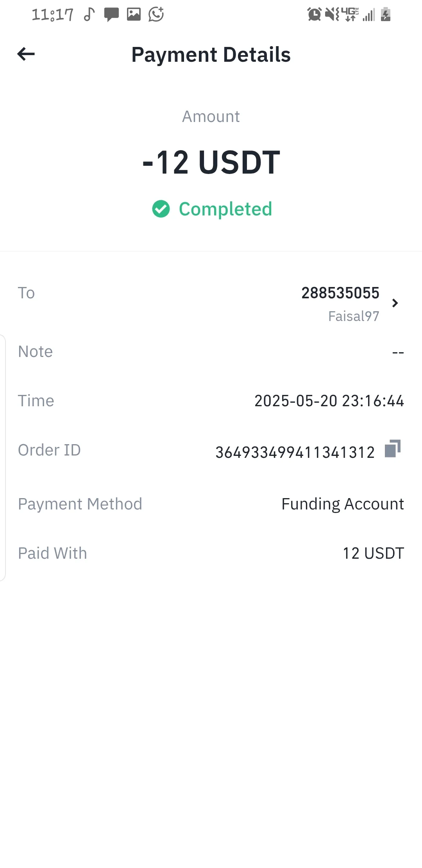This screenshot has width=422, height=868.
Task: Tap the Order ID number 364933499411341312
Action: click(x=295, y=452)
